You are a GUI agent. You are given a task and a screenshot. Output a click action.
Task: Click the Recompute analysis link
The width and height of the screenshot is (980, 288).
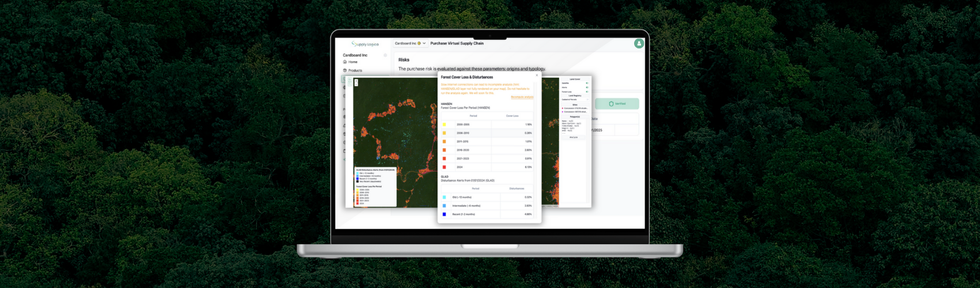[522, 97]
